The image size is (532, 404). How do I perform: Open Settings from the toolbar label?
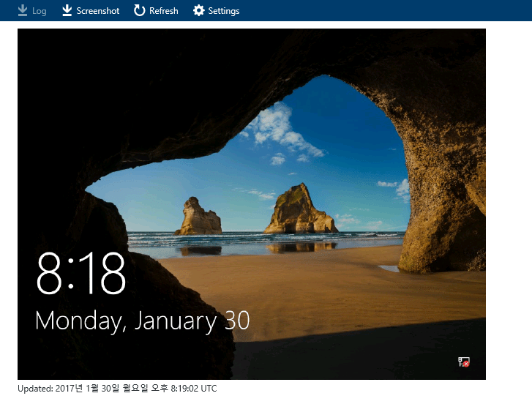224,11
